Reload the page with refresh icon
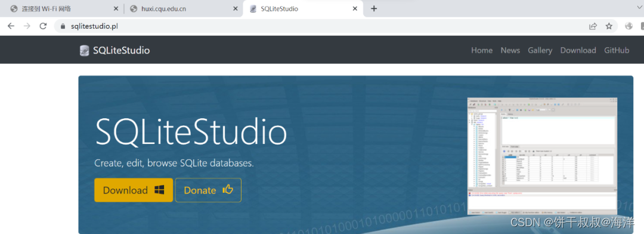The height and width of the screenshot is (234, 644). [x=43, y=26]
